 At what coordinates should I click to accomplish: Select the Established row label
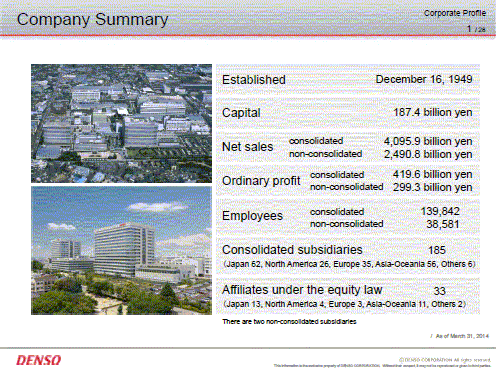tap(254, 80)
